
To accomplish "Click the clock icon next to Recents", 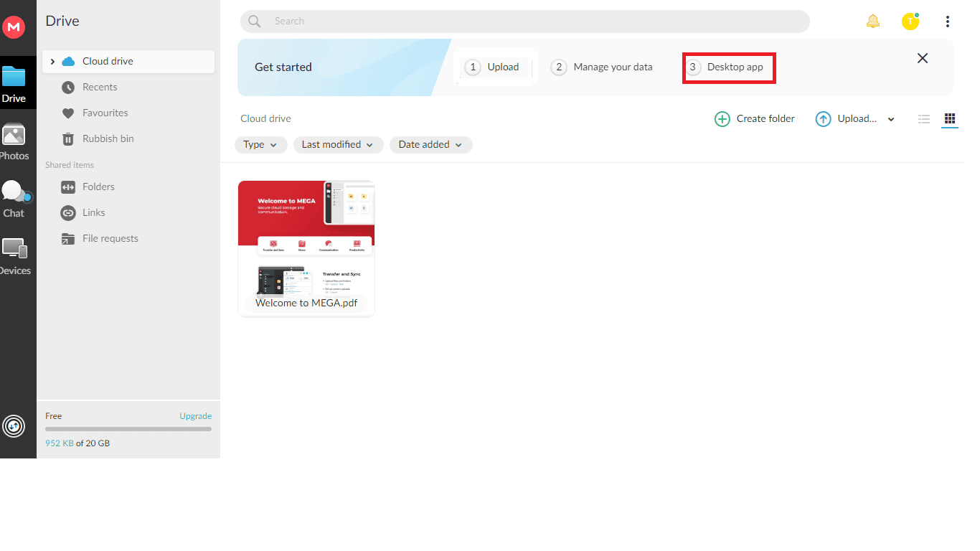I will (68, 88).
